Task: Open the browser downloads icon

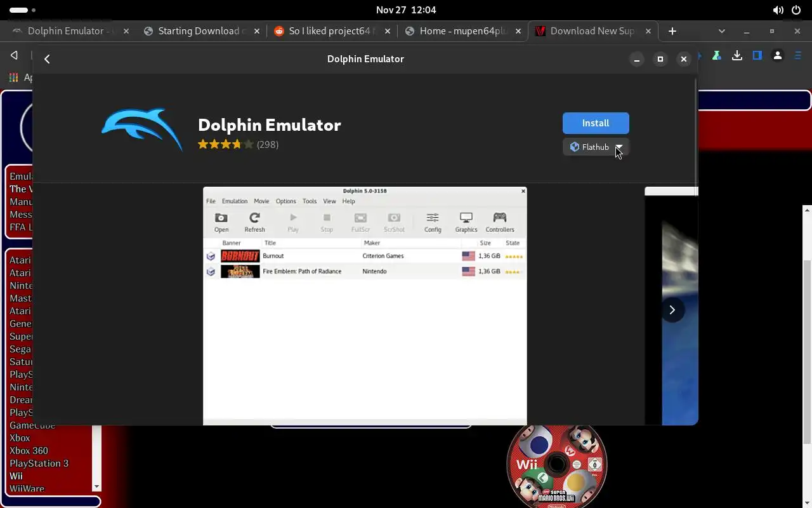Action: tap(737, 56)
